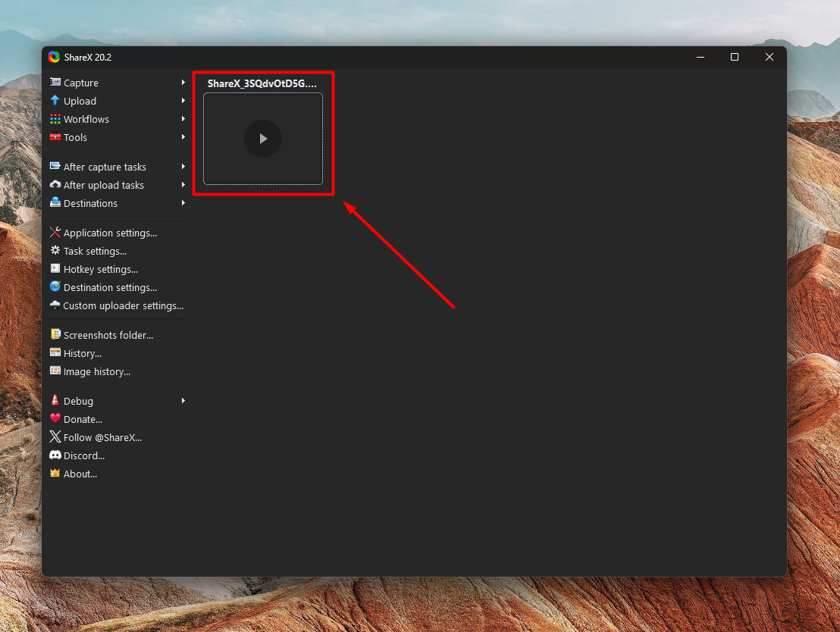Open the History... window

click(x=118, y=353)
